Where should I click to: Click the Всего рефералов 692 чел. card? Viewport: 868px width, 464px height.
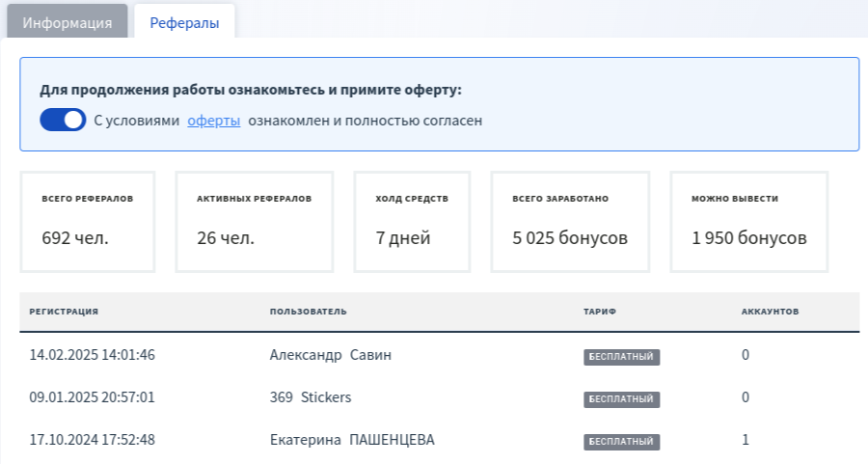click(88, 222)
